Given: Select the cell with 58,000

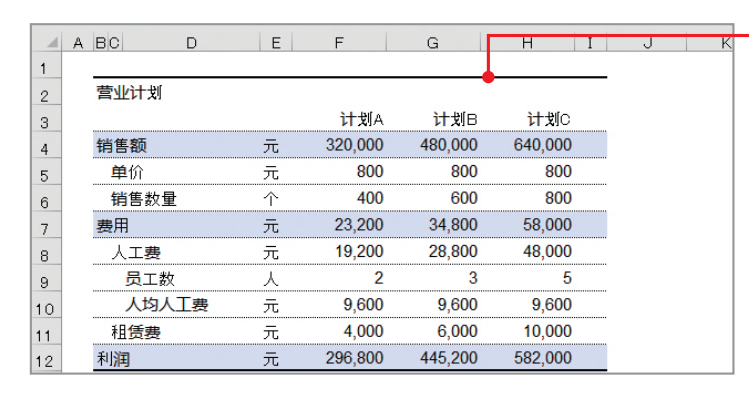Looking at the screenshot, I should coord(547,225).
